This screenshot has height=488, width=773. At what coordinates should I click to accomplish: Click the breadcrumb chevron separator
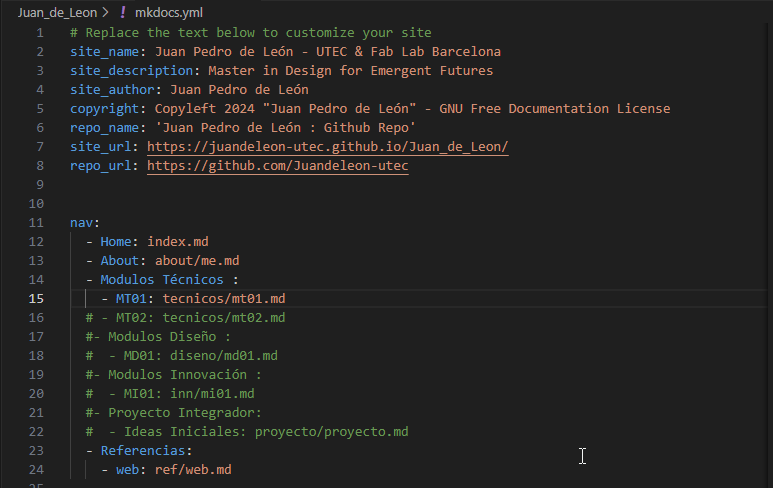click(x=105, y=13)
